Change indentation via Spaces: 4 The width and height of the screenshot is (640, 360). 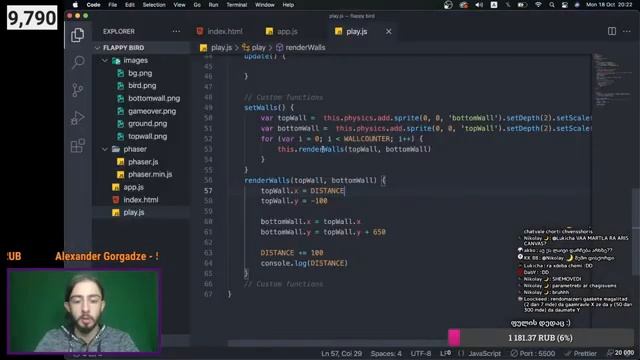pos(386,353)
